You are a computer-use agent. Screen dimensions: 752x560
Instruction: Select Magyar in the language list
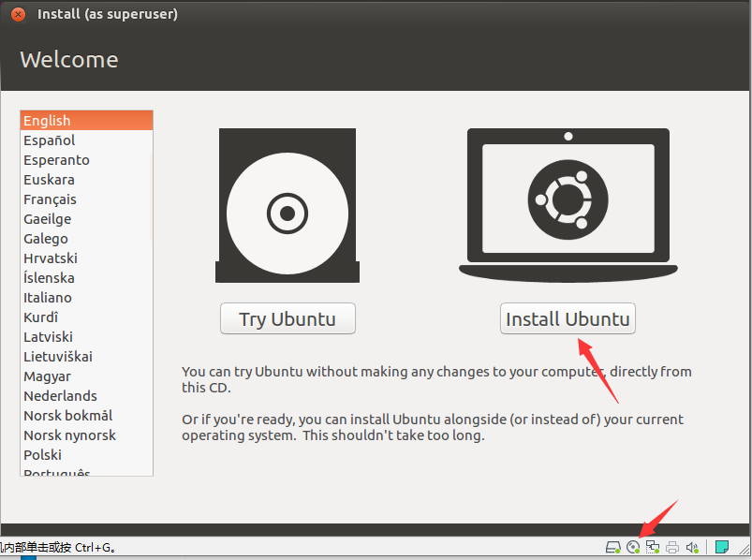point(86,376)
